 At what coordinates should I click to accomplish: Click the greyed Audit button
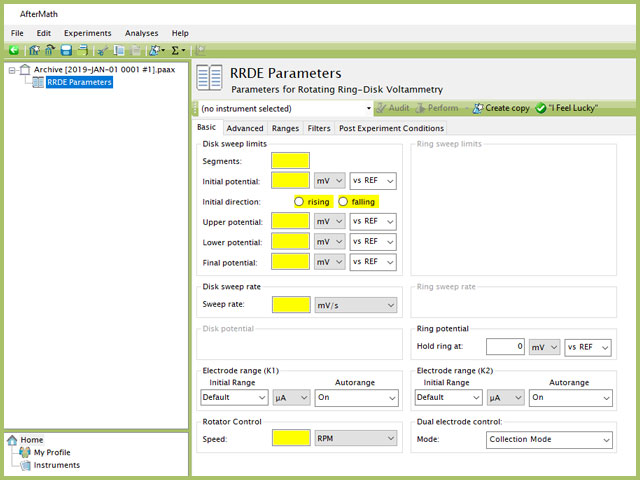click(x=393, y=108)
